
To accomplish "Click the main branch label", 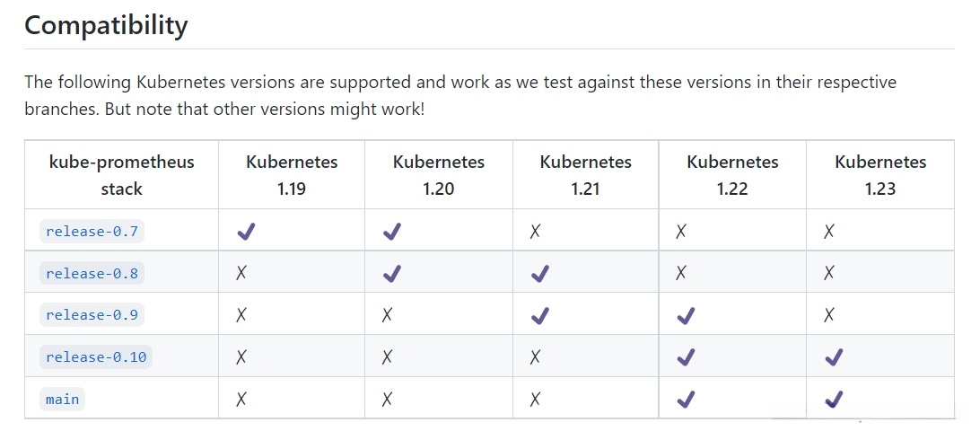I will click(63, 400).
